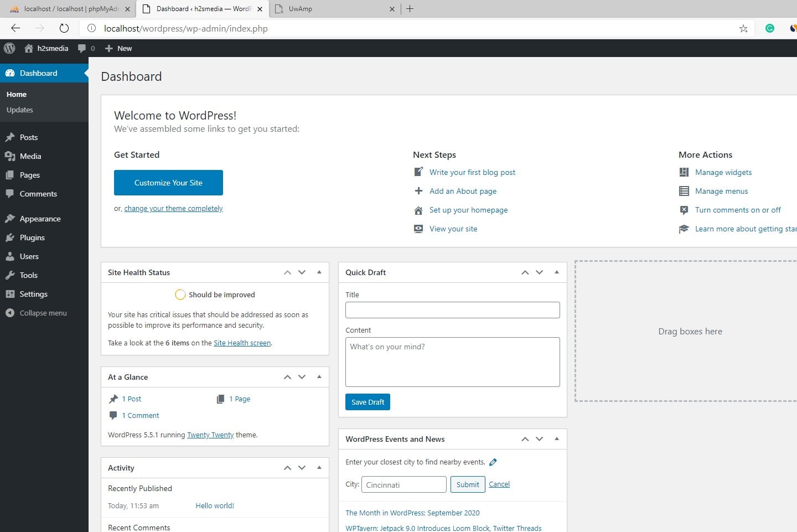Open h2smedia site home icon

click(29, 48)
